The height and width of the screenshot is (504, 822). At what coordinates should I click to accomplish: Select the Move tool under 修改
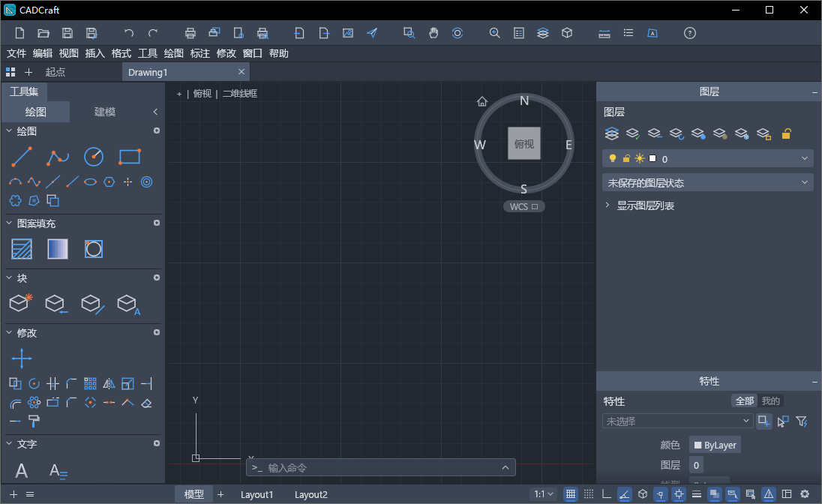22,358
